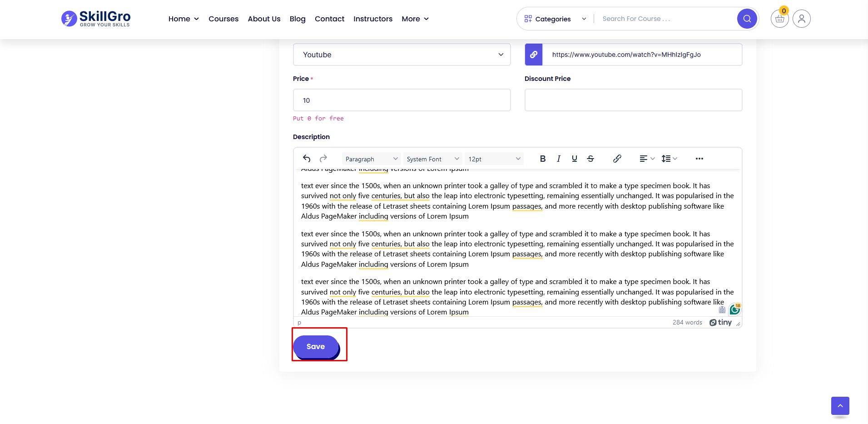Screen dimensions: 868x424
Task: Redo the editor change
Action: click(x=323, y=159)
